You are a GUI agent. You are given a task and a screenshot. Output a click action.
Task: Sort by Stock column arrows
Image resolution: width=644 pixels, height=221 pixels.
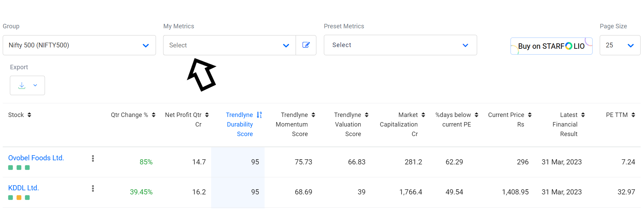pyautogui.click(x=29, y=115)
